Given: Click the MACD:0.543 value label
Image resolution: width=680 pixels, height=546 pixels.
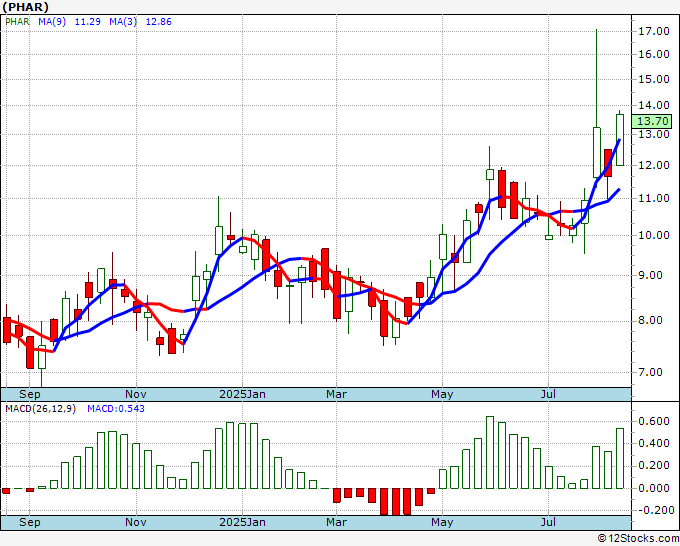Looking at the screenshot, I should 116,409.
